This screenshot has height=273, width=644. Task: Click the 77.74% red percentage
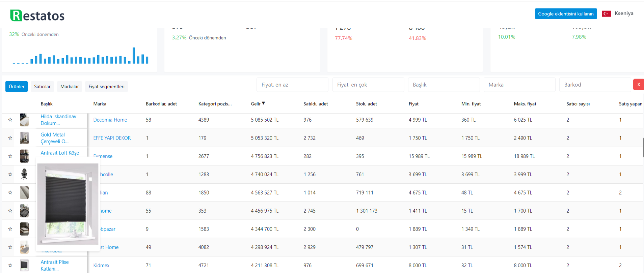pos(343,38)
